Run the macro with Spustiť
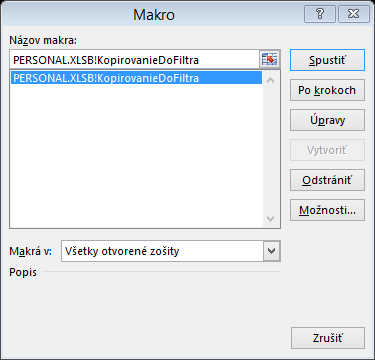The height and width of the screenshot is (360, 375). click(327, 60)
